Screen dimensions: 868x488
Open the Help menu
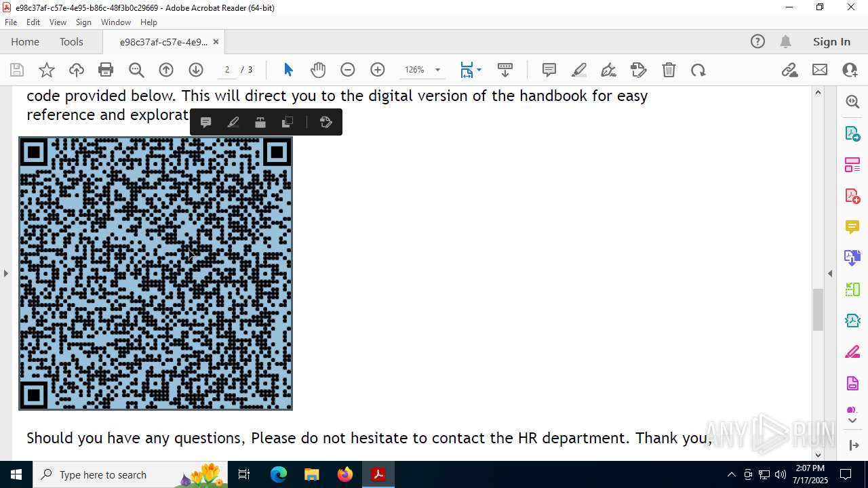click(x=149, y=22)
